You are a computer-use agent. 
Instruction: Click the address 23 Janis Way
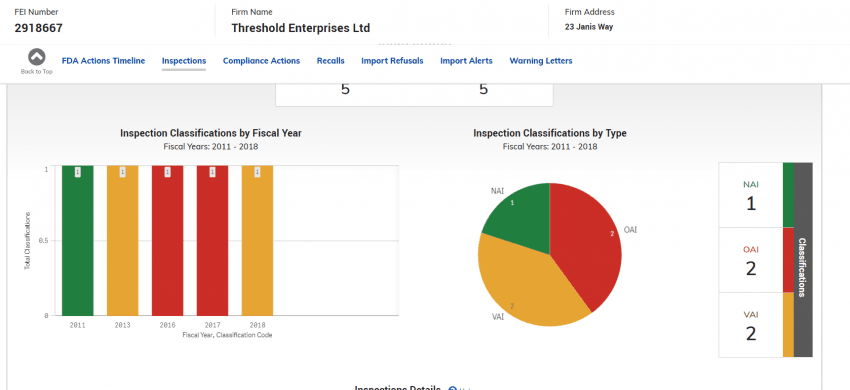589,27
